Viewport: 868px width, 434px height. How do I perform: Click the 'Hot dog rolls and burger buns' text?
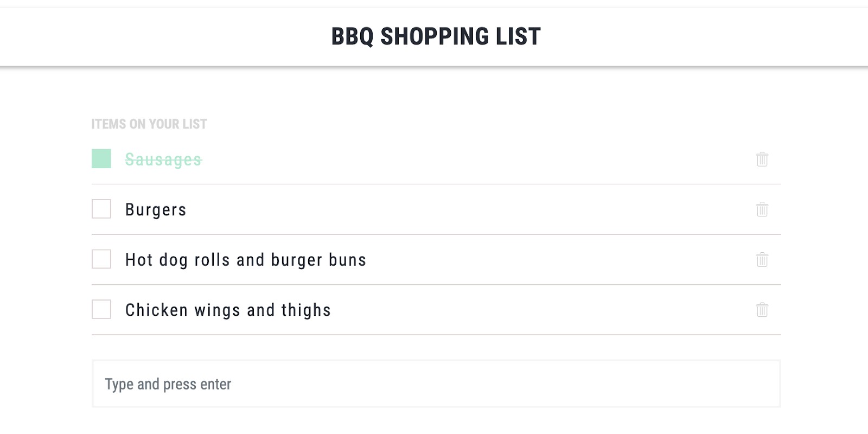[246, 260]
